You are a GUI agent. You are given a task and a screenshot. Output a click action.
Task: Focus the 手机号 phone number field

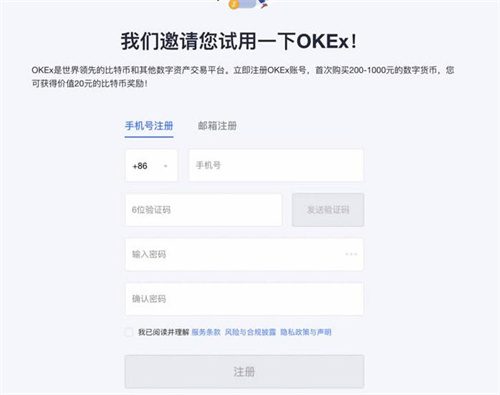tap(276, 166)
